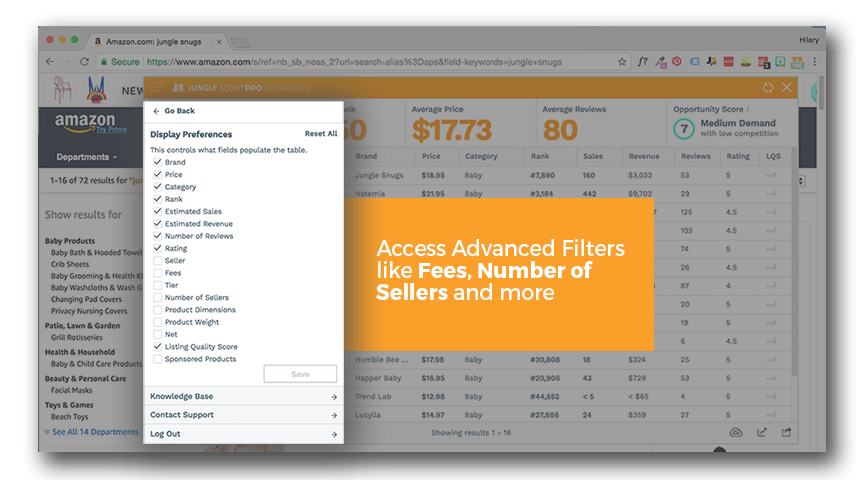Enable Product Weight checkbox
The height and width of the screenshot is (480, 865).
tap(158, 322)
